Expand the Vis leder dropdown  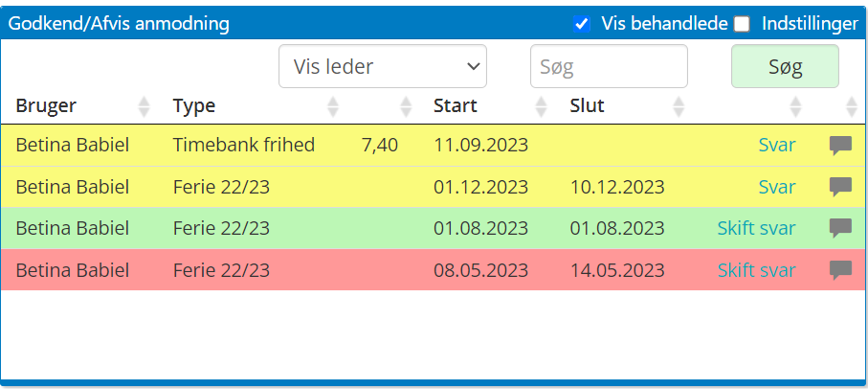[383, 67]
